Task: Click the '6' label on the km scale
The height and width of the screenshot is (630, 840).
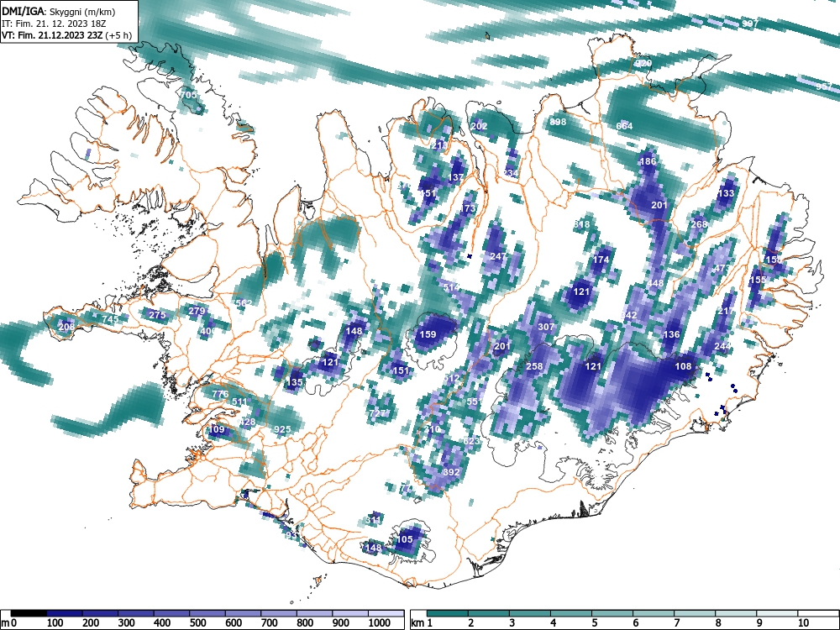Action: pos(635,623)
